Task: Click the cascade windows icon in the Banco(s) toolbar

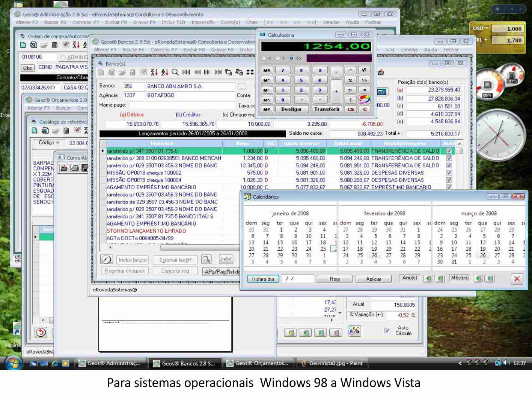Action: (x=228, y=72)
